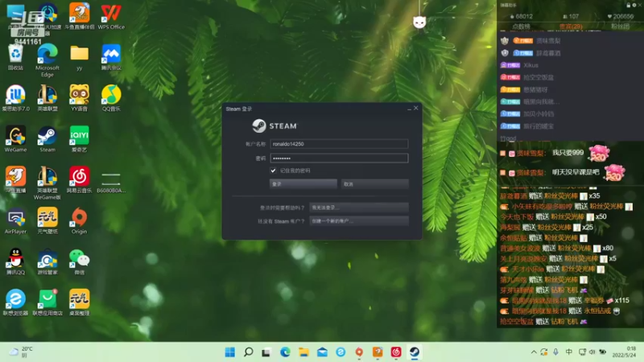Toggle the 记住我的密码 remember password checkbox
This screenshot has height=362, width=644.
coord(273,171)
